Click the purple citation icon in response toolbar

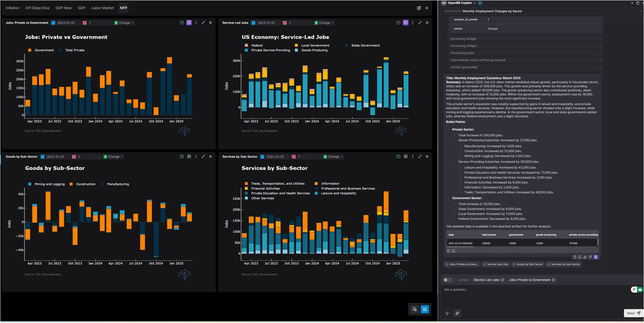coord(596,257)
